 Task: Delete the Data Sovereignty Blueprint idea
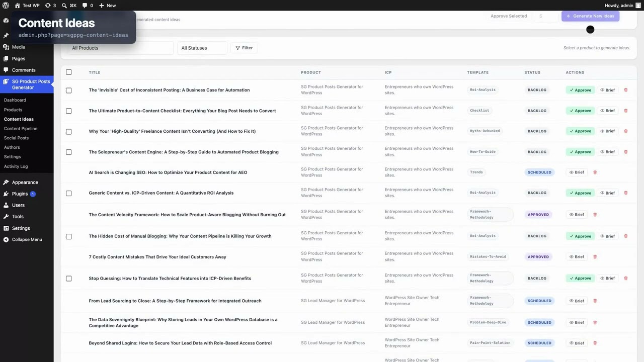[x=595, y=322]
